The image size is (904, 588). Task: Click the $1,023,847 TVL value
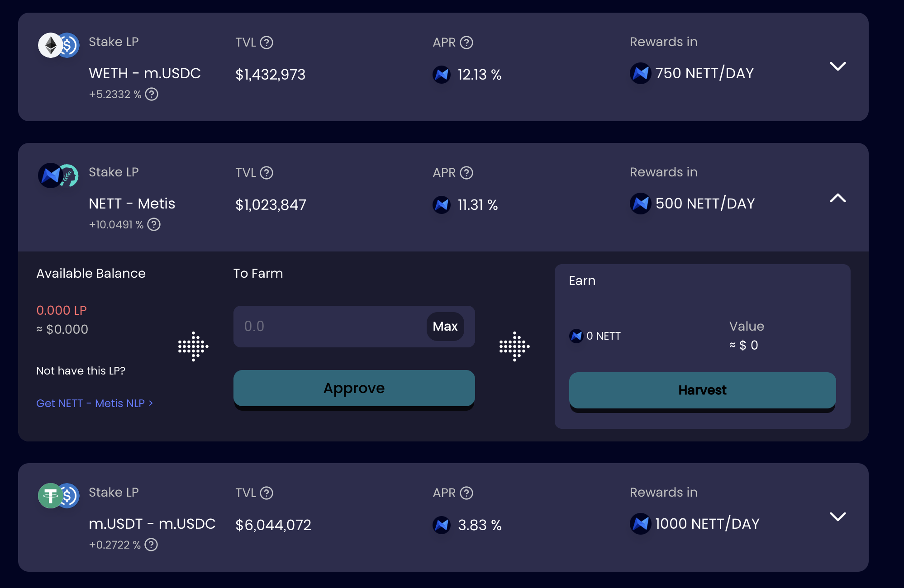click(271, 205)
